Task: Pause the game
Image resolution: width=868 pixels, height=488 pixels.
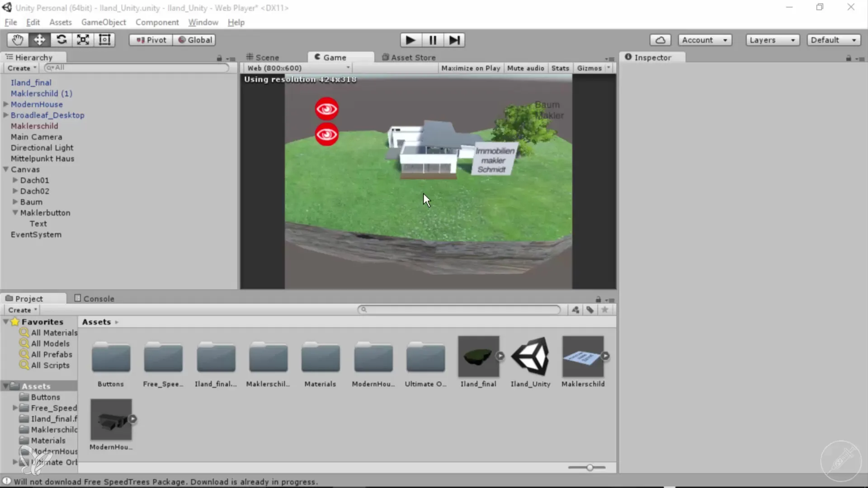Action: click(433, 40)
